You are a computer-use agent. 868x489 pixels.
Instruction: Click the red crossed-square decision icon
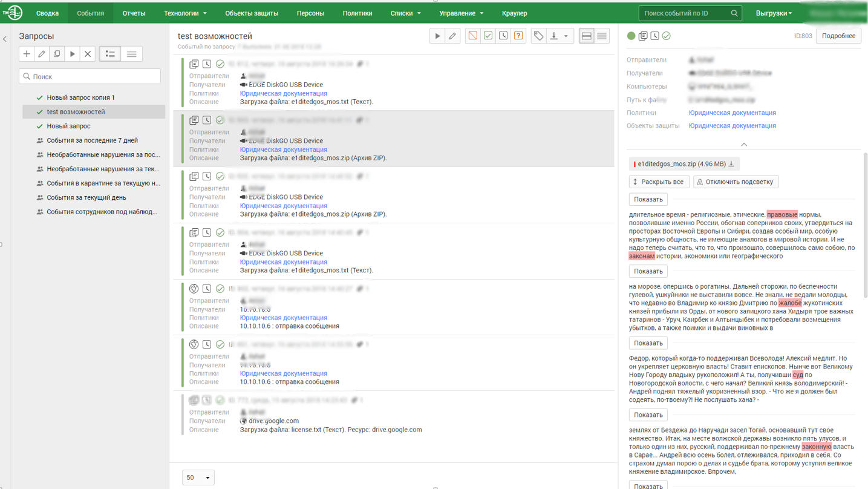click(473, 36)
